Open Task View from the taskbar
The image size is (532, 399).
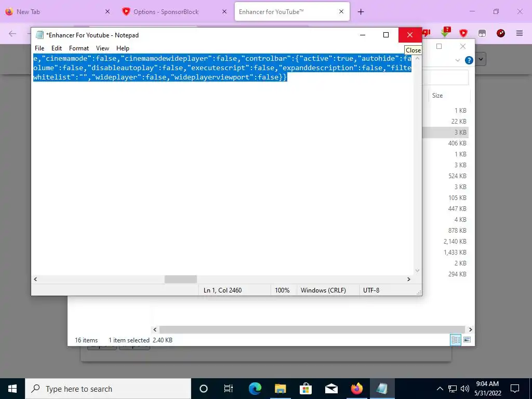pos(229,389)
